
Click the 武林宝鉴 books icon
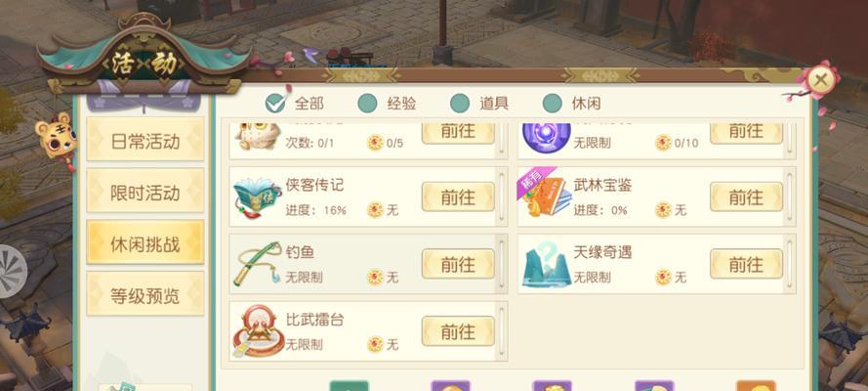[x=545, y=196]
